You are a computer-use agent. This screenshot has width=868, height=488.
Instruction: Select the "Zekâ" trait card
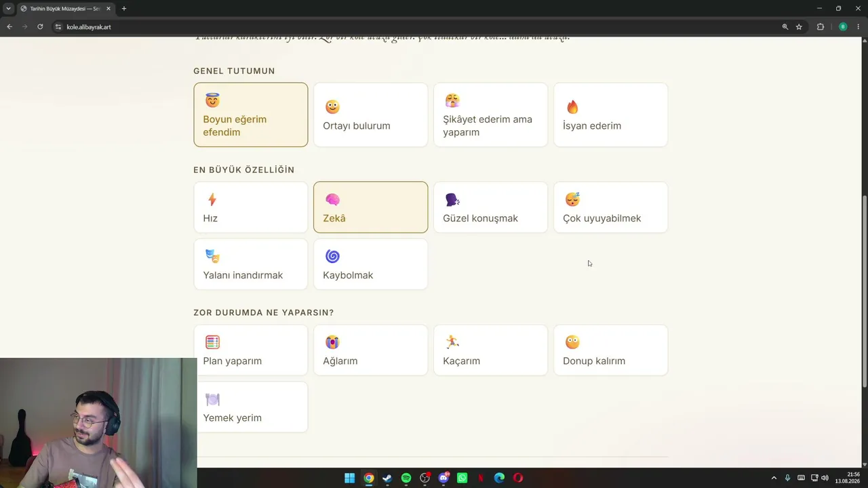click(x=370, y=207)
